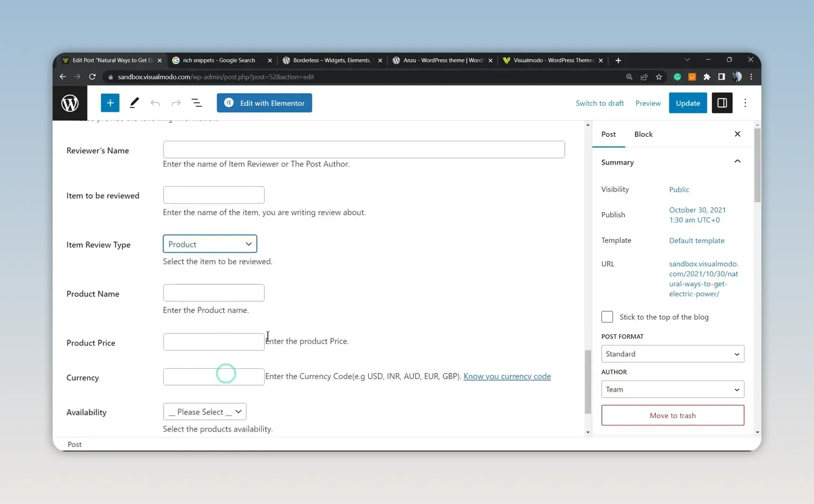Open the Chrome three-dot menu

coord(751,77)
